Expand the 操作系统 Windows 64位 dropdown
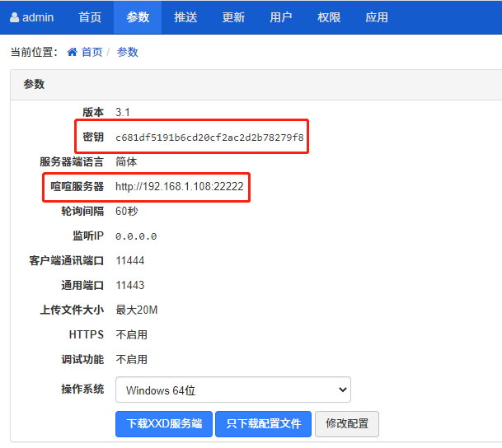502x448 pixels. (x=233, y=390)
